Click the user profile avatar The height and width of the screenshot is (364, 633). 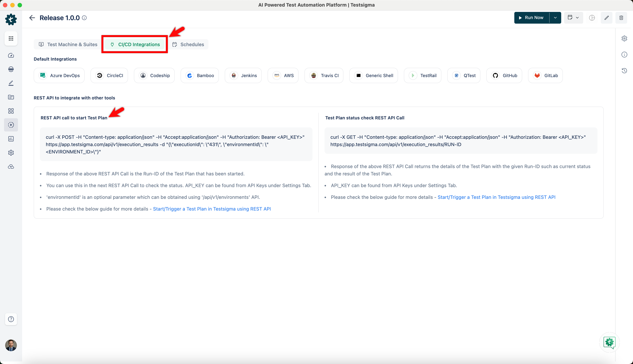click(11, 345)
